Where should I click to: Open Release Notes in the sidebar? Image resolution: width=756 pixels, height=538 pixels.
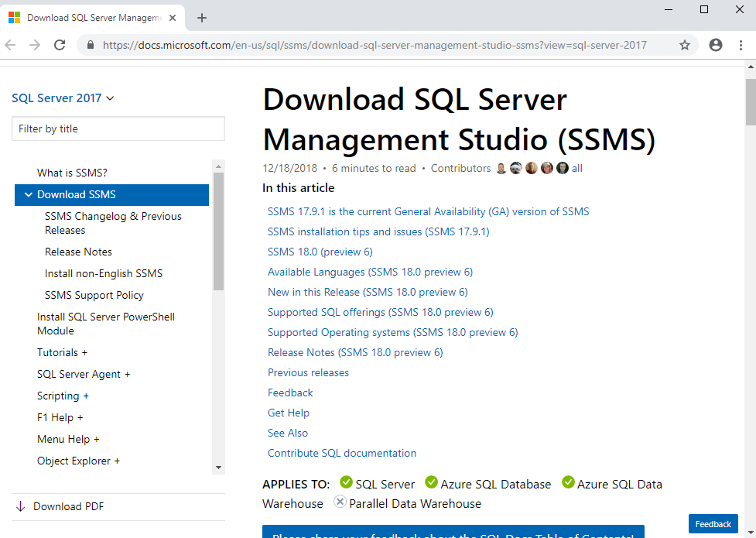click(x=79, y=252)
